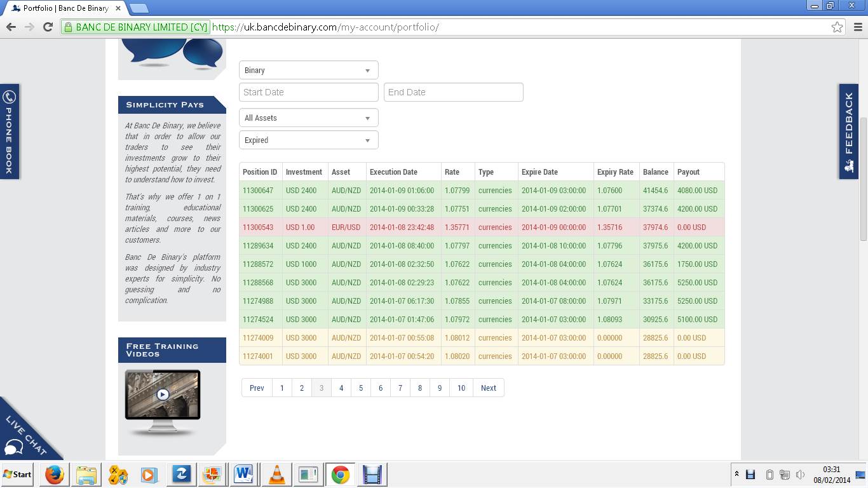Open the Binary type dropdown

308,70
